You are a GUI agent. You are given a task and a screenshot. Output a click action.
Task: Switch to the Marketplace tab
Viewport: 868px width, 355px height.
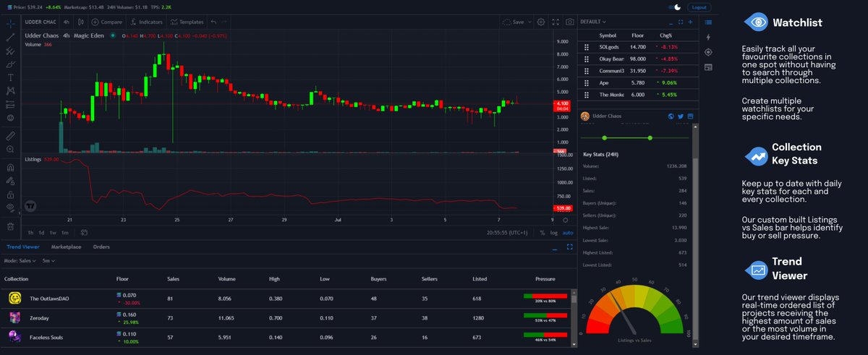(66, 247)
